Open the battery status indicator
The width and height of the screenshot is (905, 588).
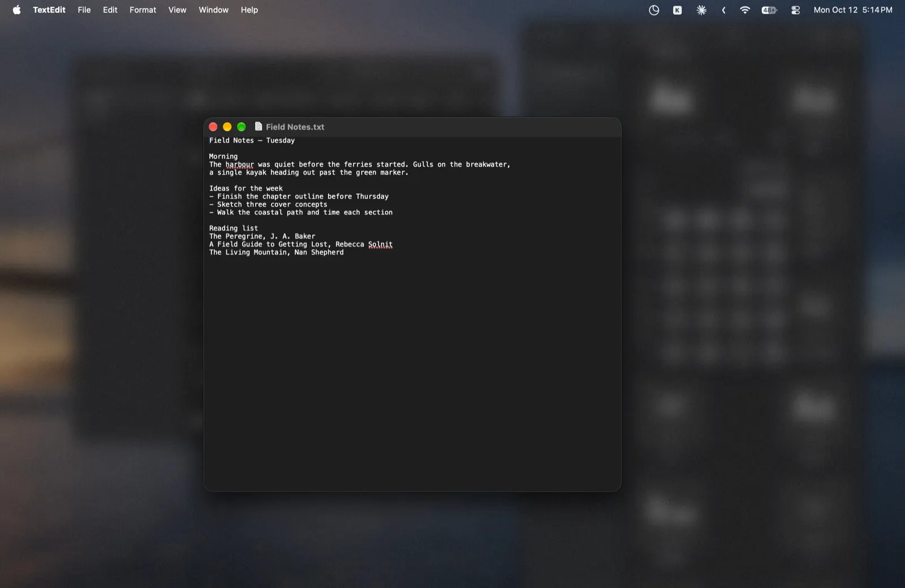(769, 10)
